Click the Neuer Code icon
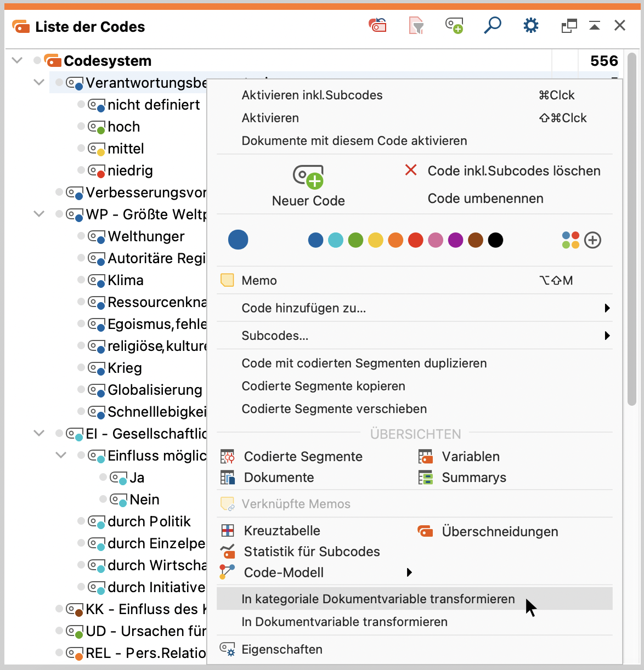644x670 pixels. tap(308, 177)
